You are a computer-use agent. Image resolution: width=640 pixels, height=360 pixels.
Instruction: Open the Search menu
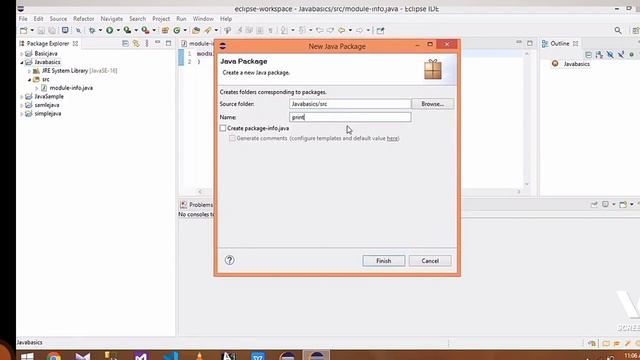[138, 19]
